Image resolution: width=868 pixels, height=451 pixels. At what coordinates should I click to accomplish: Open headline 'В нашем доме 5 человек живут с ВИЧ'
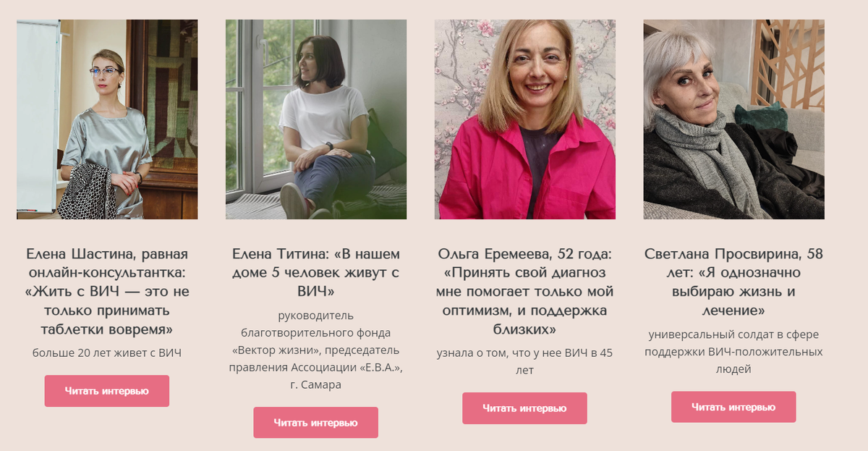[x=316, y=273]
